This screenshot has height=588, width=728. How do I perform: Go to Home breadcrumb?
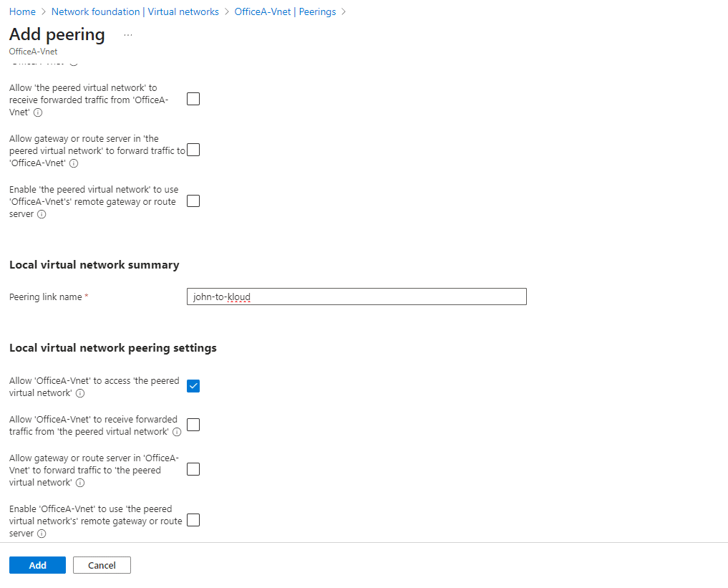[22, 12]
